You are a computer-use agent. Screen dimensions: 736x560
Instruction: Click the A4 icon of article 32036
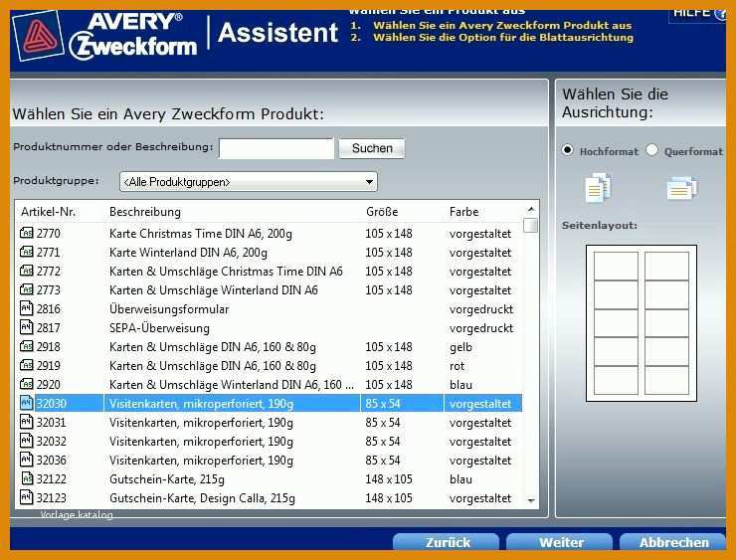pyautogui.click(x=26, y=460)
